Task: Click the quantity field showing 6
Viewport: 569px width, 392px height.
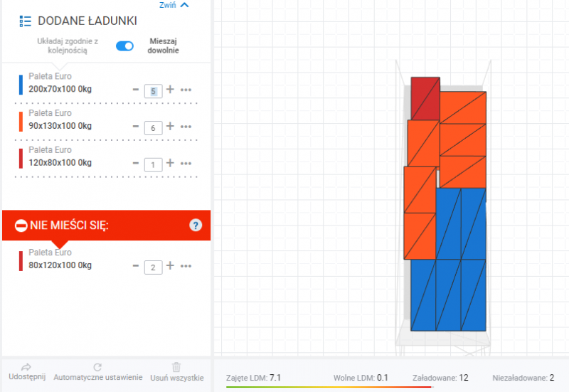Action: (153, 127)
